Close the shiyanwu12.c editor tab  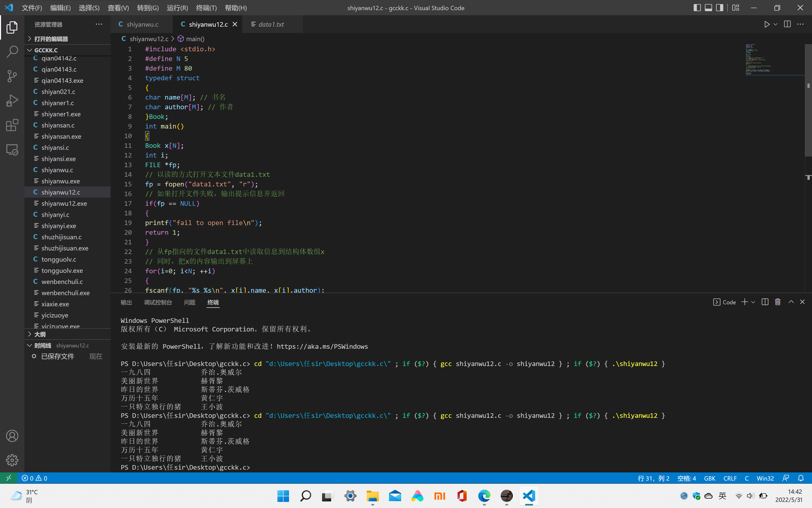click(235, 24)
